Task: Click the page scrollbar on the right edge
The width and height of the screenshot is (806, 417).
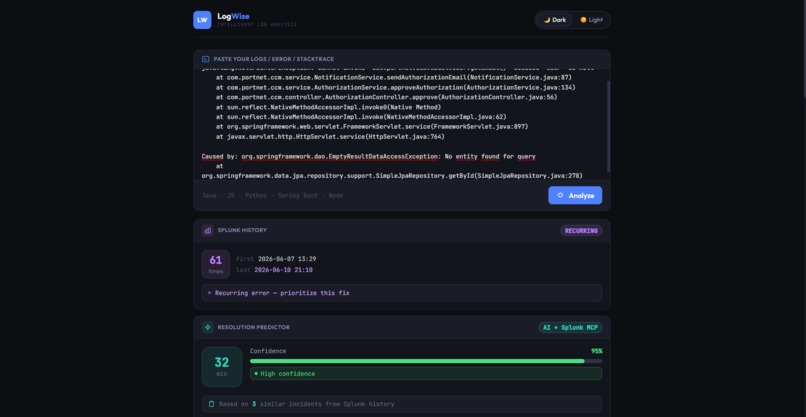Action: pos(803,49)
